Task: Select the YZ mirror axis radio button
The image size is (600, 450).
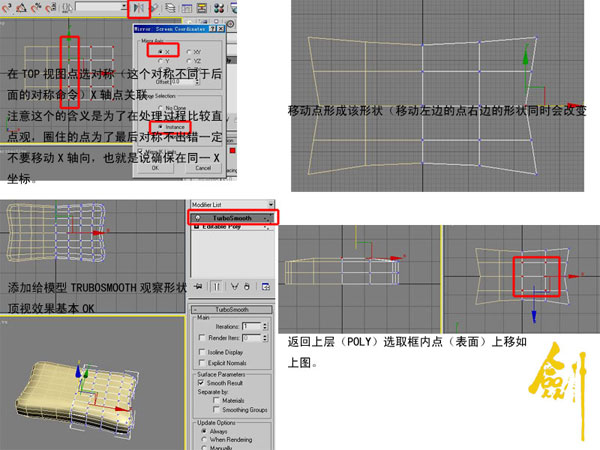Action: pos(189,61)
